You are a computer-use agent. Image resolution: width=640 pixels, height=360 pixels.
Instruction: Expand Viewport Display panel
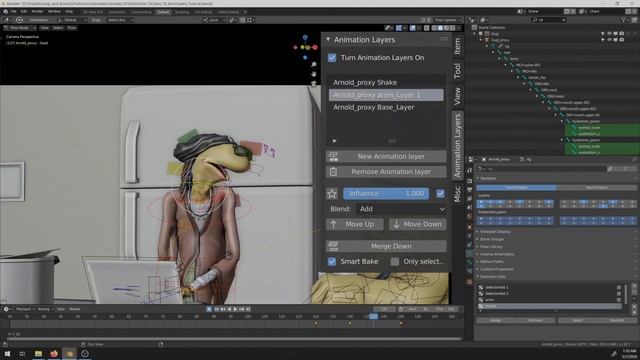pos(495,232)
